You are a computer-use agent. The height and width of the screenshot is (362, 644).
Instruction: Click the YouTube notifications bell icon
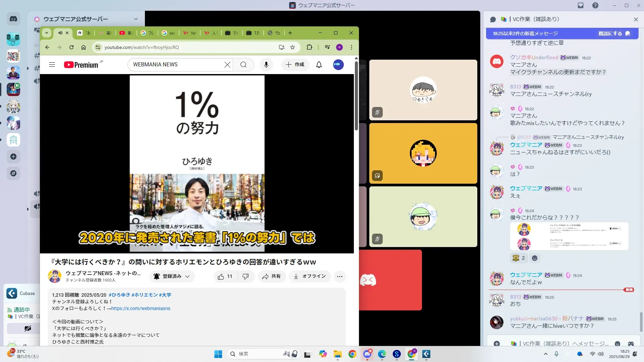pyautogui.click(x=319, y=65)
